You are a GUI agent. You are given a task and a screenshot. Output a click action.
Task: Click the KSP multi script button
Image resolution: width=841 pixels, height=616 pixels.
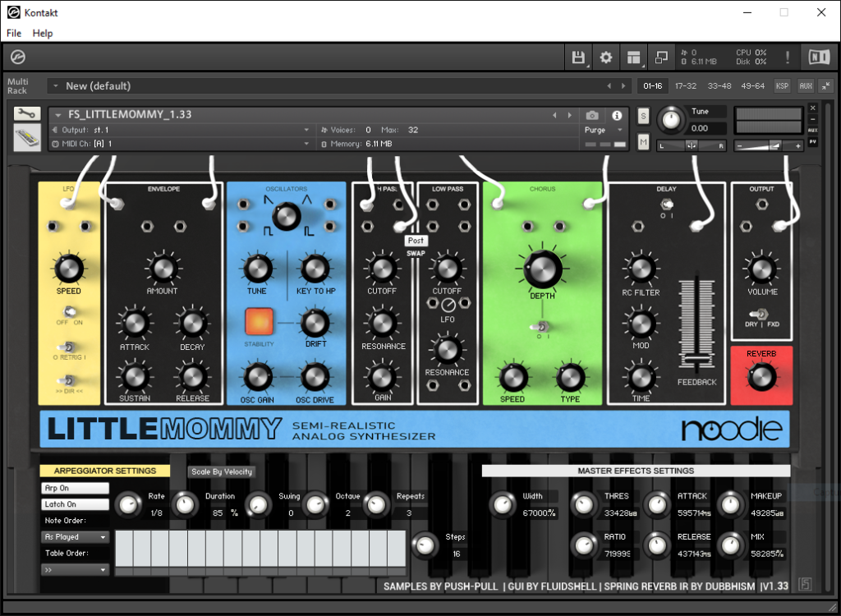782,86
